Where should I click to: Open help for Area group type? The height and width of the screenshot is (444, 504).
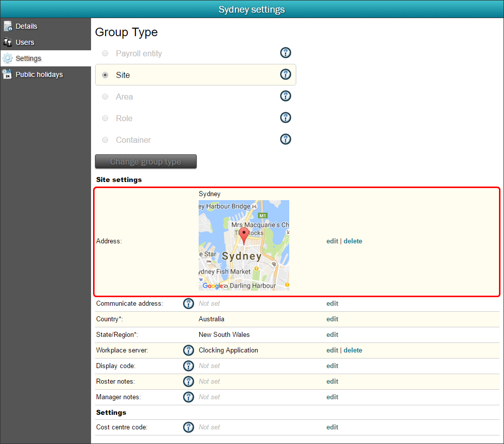pyautogui.click(x=285, y=96)
